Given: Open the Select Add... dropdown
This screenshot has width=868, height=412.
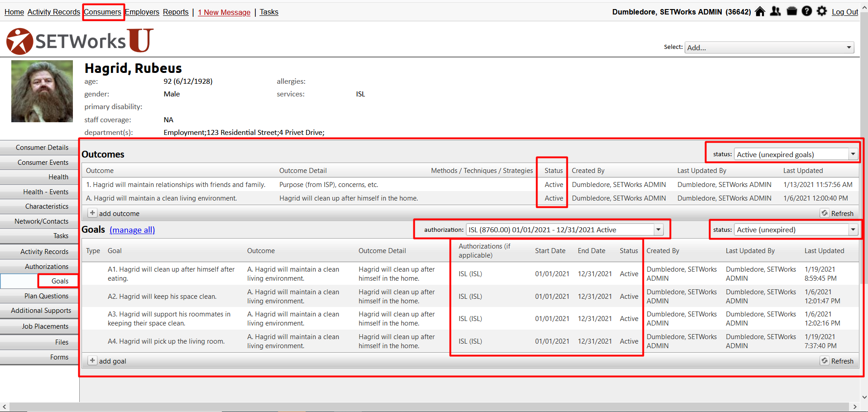Looking at the screenshot, I should coord(769,48).
